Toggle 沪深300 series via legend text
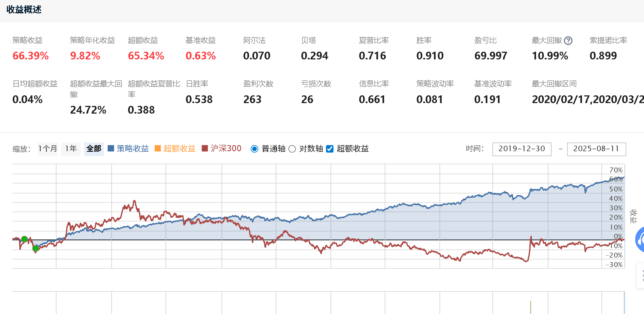The width and height of the screenshot is (644, 314). [x=226, y=149]
